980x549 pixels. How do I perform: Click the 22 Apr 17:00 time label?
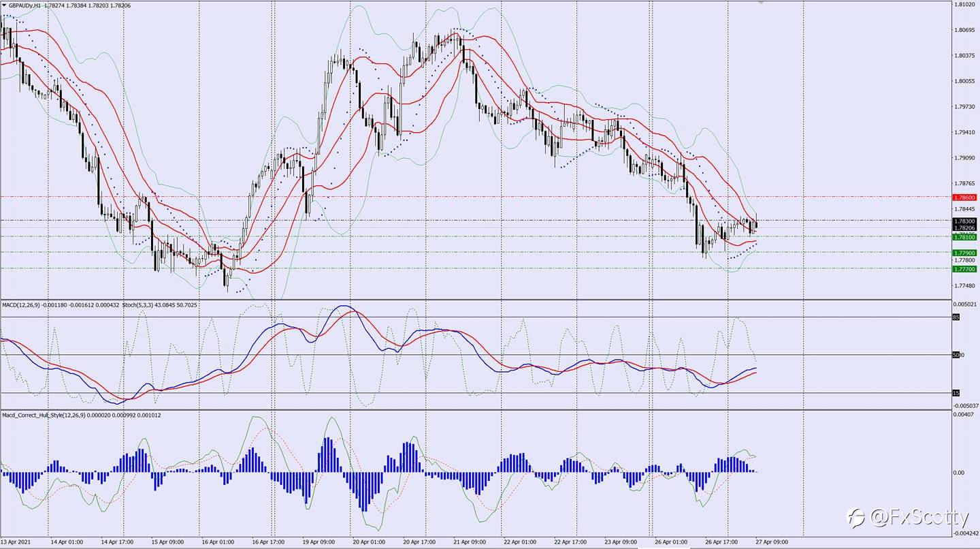(570, 543)
